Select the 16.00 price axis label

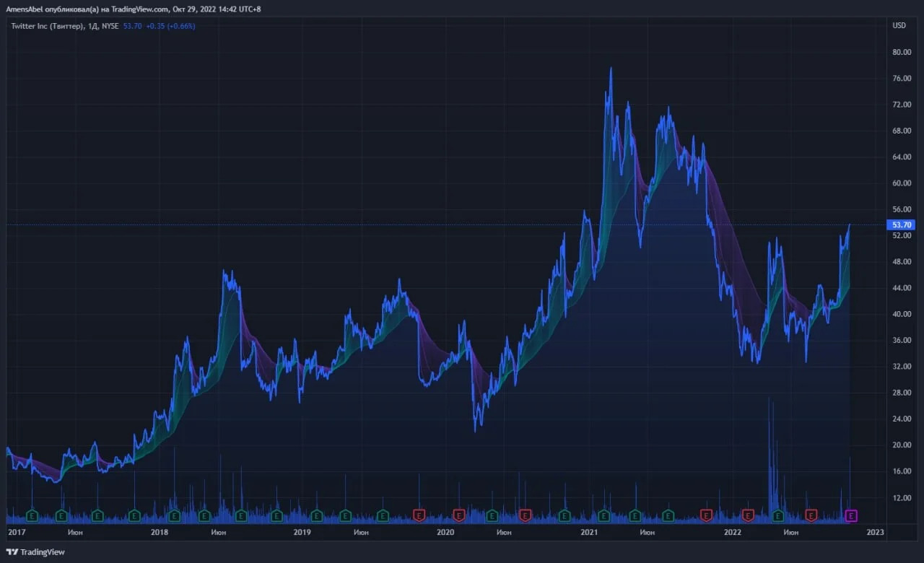click(x=902, y=472)
